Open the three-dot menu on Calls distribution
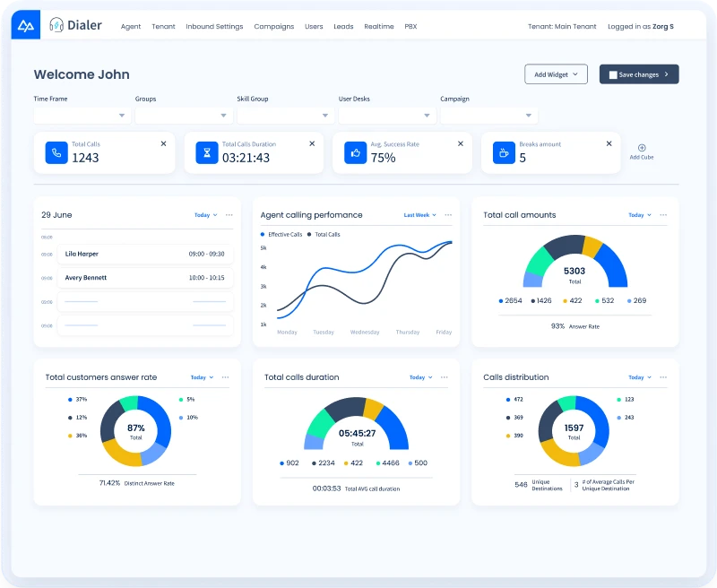This screenshot has width=717, height=588. (x=662, y=377)
